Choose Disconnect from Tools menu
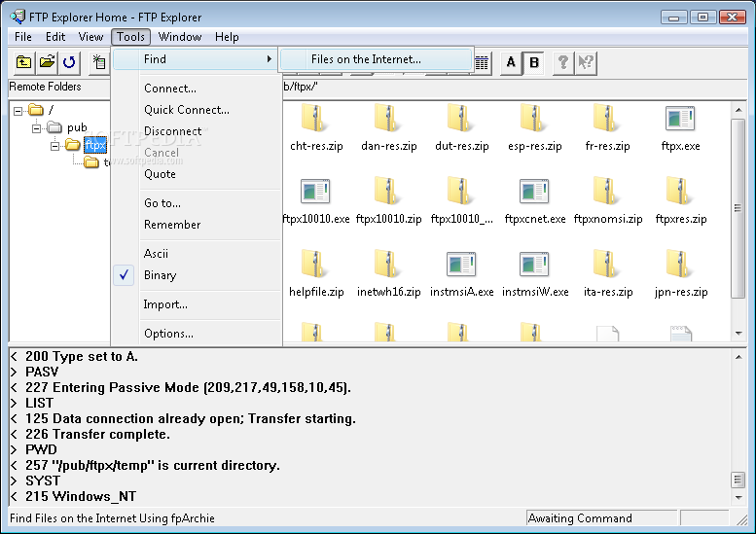 [x=197, y=131]
